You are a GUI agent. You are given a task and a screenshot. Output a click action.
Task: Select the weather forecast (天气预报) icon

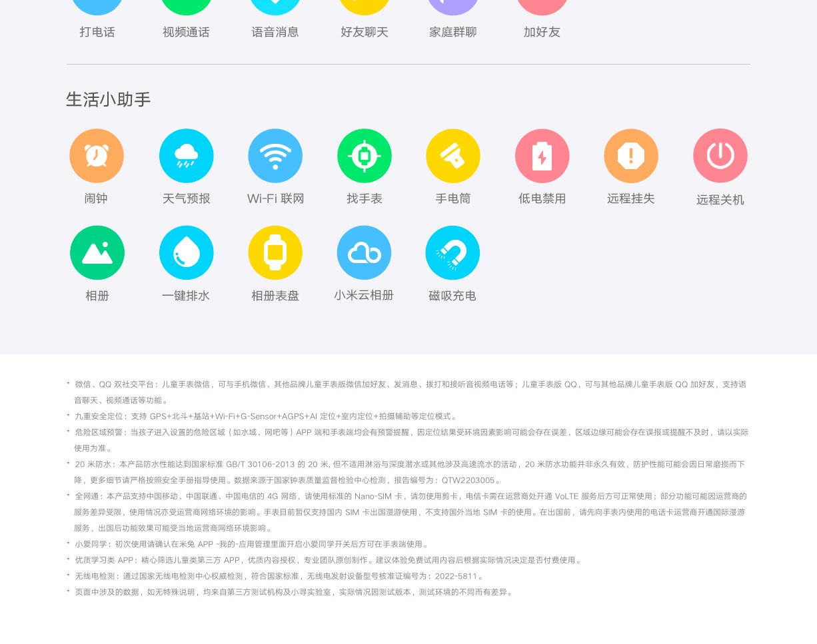tap(186, 156)
